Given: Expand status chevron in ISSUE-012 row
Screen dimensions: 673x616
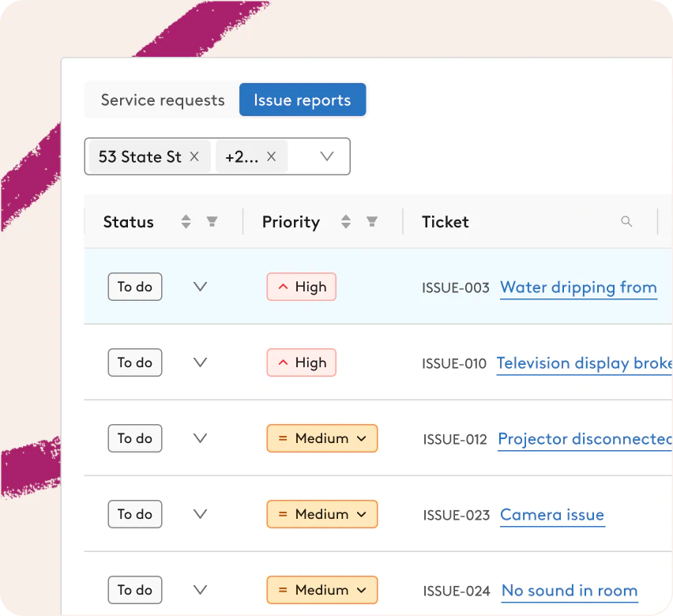Looking at the screenshot, I should (200, 438).
